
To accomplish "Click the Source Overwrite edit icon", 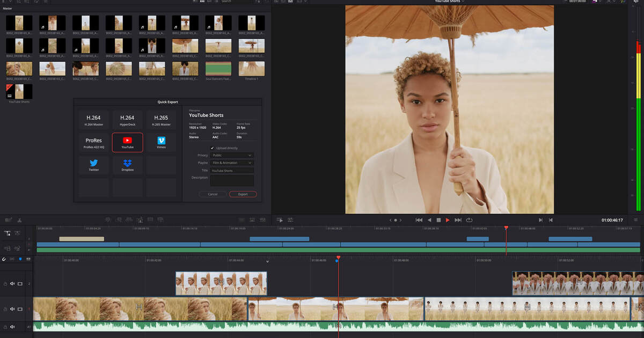I will click(x=160, y=220).
